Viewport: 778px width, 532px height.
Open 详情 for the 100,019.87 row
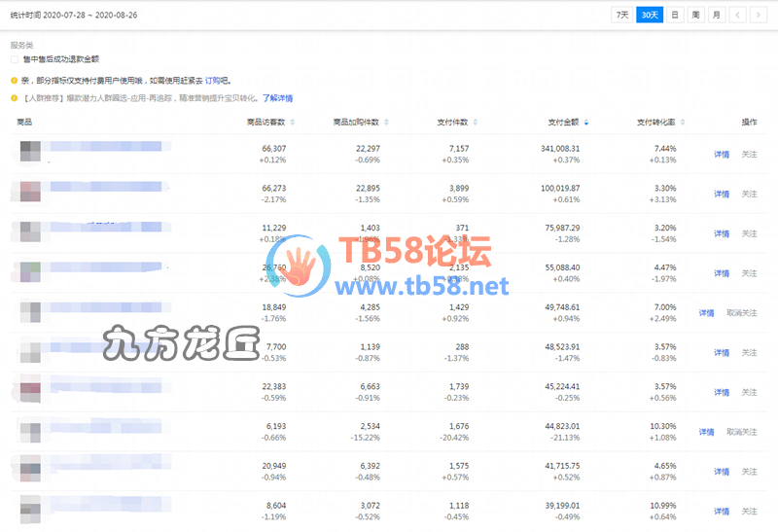722,195
